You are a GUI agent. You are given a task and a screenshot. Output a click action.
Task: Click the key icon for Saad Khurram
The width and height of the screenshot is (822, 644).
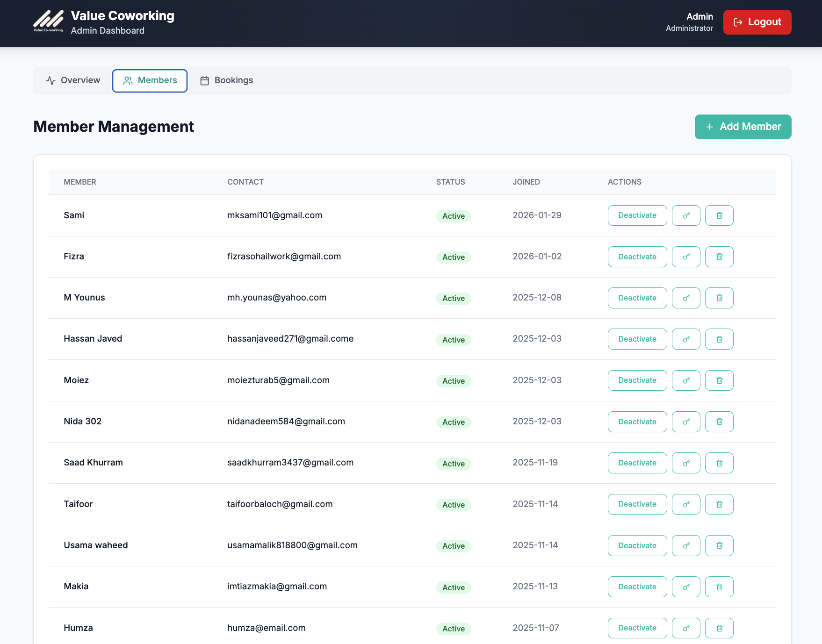[x=685, y=463]
